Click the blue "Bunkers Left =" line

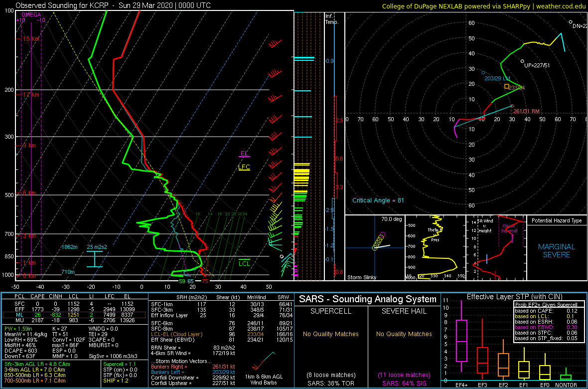point(193,372)
